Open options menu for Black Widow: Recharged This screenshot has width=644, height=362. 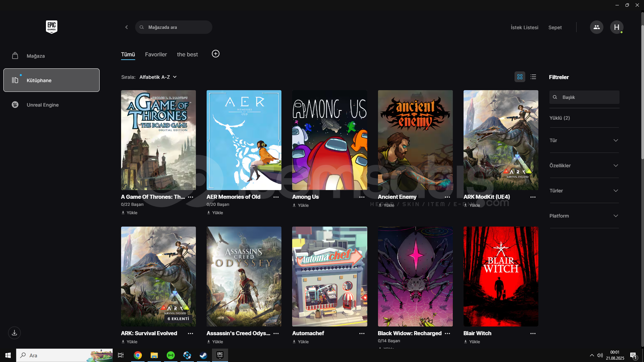(447, 334)
